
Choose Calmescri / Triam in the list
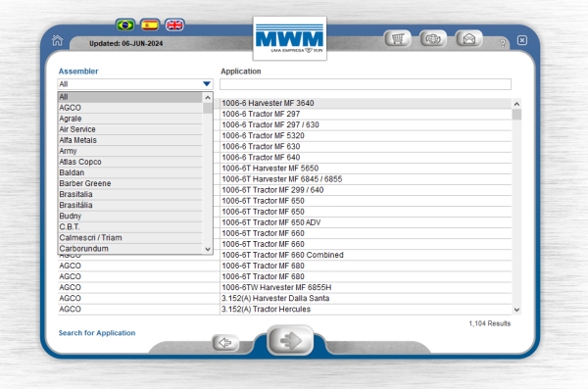click(130, 238)
